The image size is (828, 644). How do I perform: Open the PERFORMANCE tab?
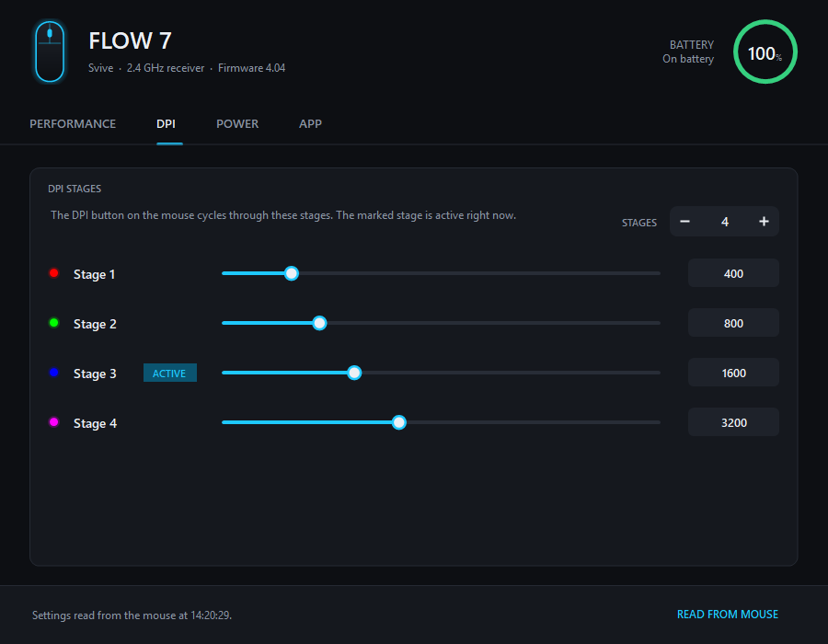(73, 123)
